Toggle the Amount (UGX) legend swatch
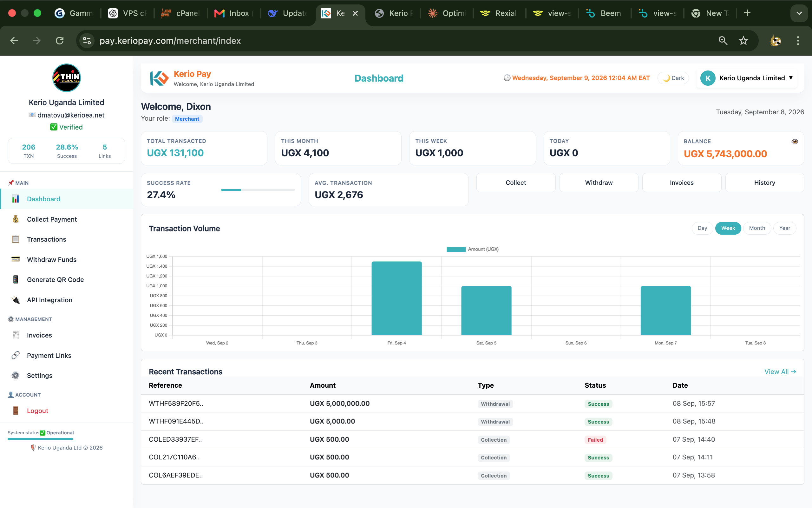812x508 pixels. pyautogui.click(x=456, y=249)
